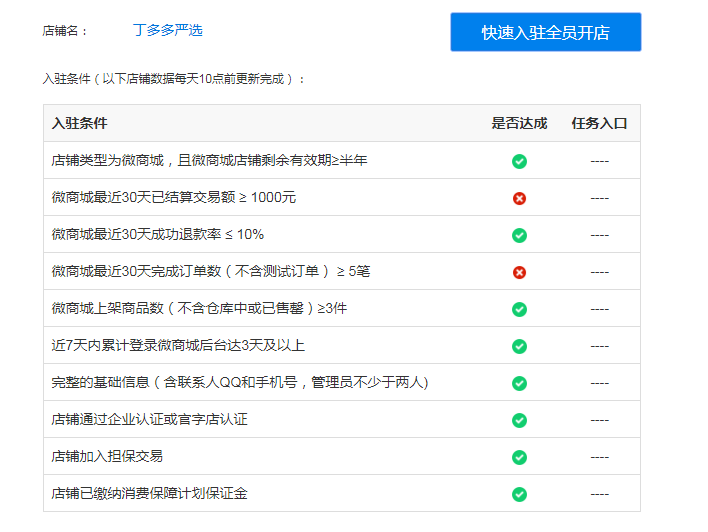Click text 店铺加入担保交易
This screenshot has width=708, height=532.
point(107,457)
